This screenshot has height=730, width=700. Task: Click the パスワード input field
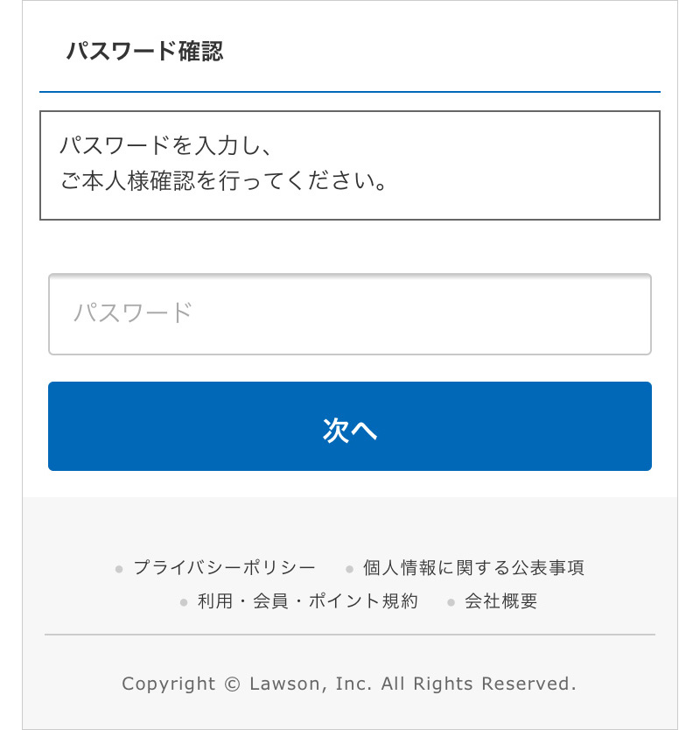coord(349,314)
